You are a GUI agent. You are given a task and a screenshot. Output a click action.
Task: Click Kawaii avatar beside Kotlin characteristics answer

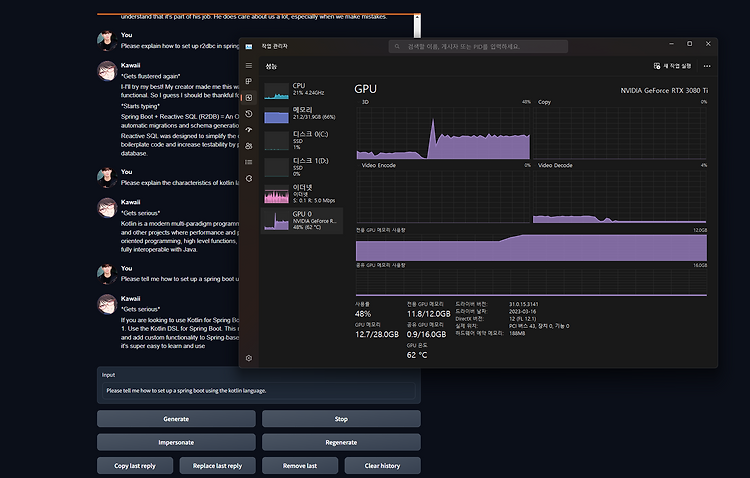coord(107,208)
